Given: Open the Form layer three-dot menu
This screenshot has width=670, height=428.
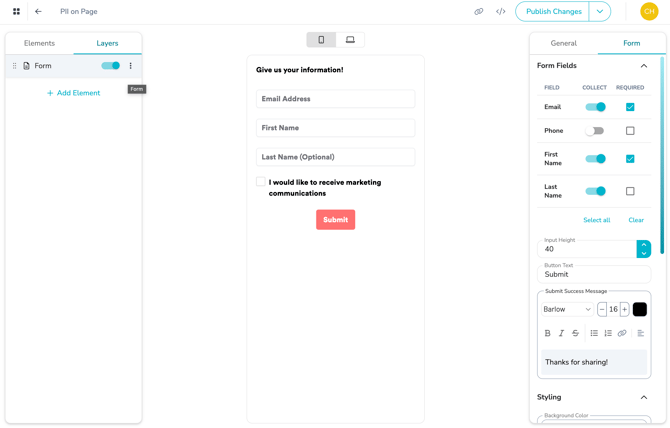Looking at the screenshot, I should (x=130, y=66).
